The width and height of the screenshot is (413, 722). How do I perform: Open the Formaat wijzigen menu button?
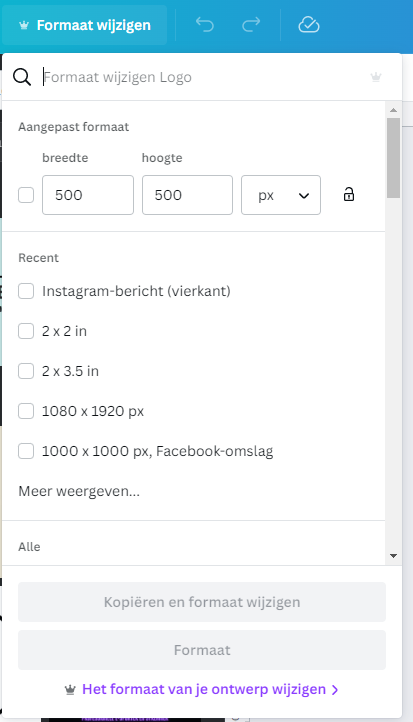(84, 25)
